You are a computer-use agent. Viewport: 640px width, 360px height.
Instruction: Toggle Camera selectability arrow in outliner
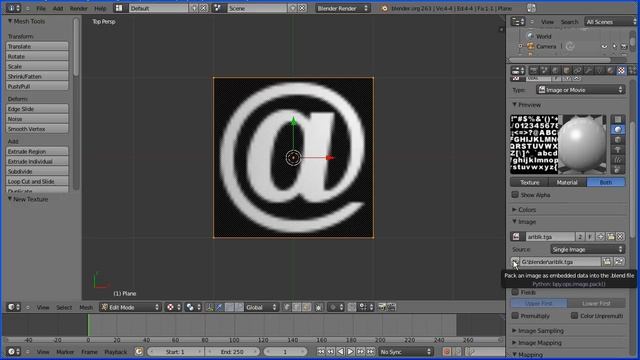coord(614,47)
